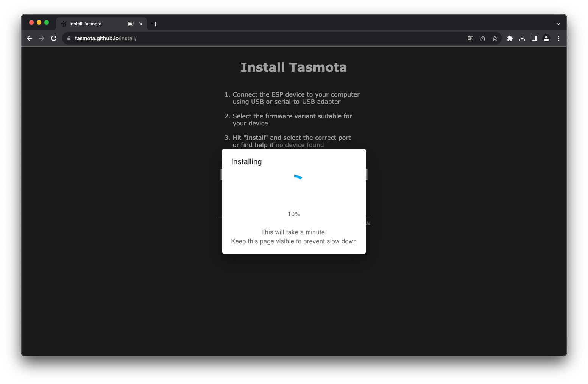Open the Translate page icon
This screenshot has height=384, width=588.
coord(471,38)
